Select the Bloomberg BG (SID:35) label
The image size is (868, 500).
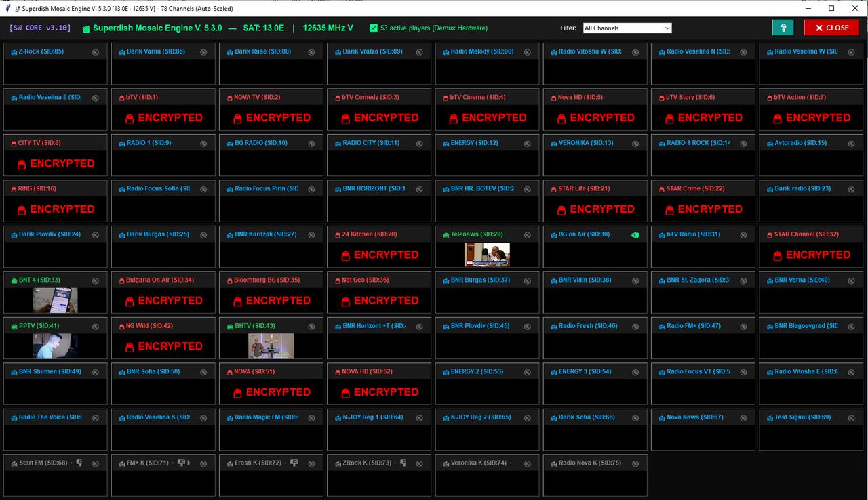[267, 280]
